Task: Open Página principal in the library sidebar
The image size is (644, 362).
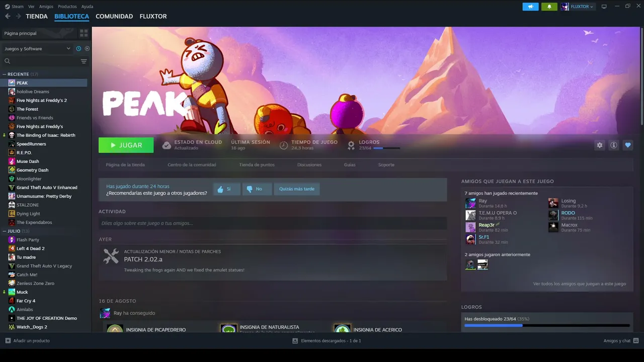Action: (x=38, y=33)
